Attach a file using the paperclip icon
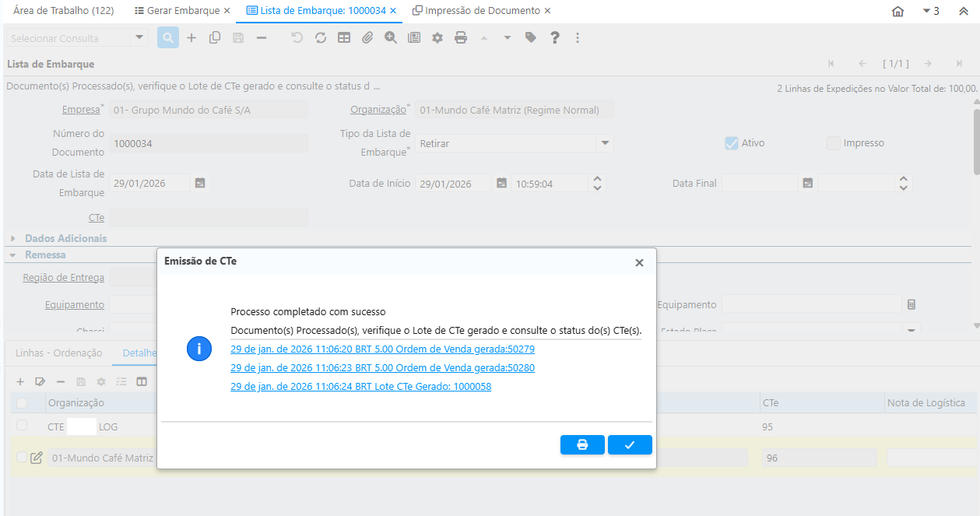 (x=367, y=37)
